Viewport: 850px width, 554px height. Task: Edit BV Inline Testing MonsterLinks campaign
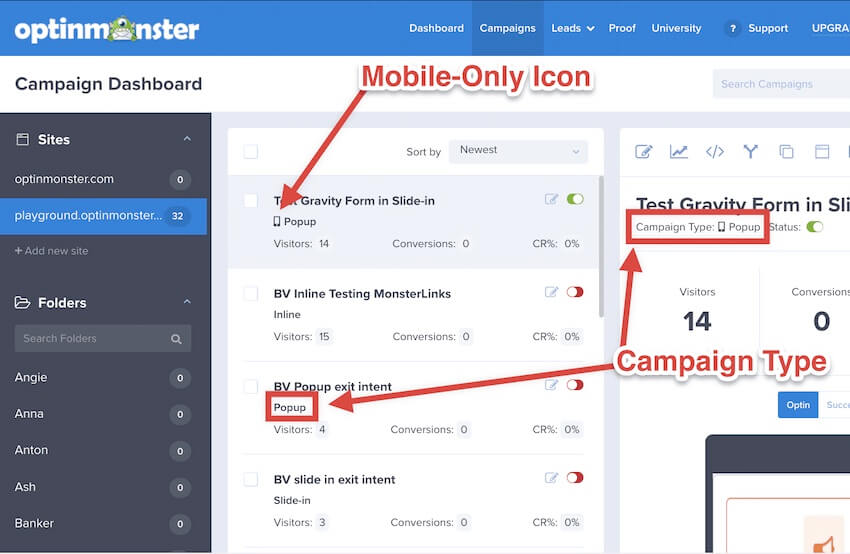coord(551,292)
